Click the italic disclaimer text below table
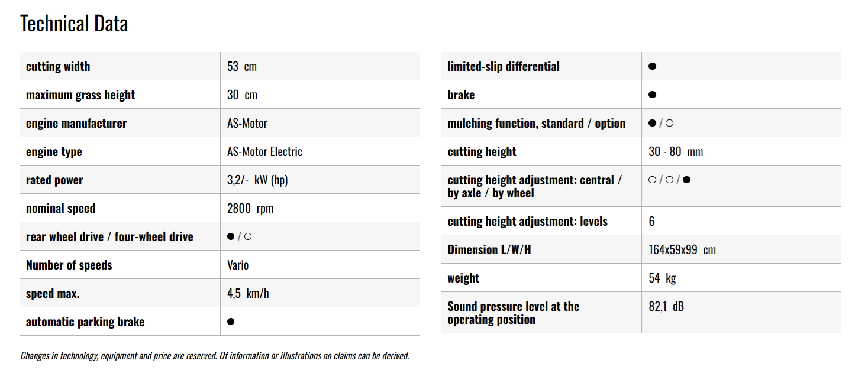This screenshot has width=868, height=373. [x=215, y=356]
